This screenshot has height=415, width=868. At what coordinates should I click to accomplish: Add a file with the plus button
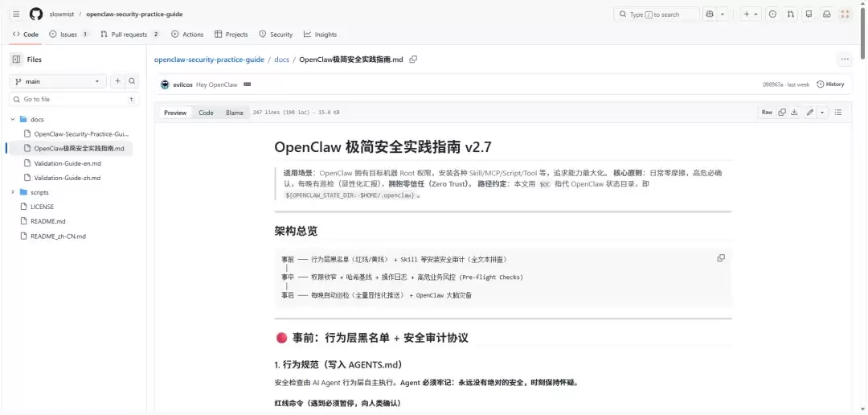(x=117, y=81)
